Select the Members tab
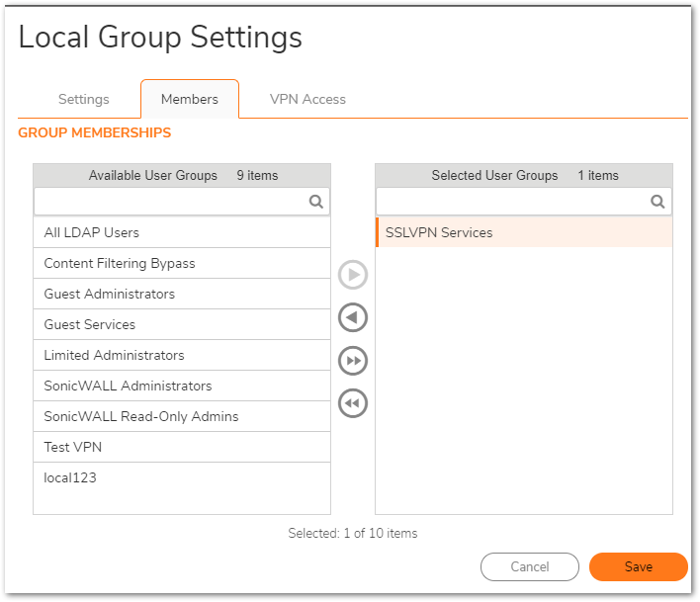700x602 pixels. [x=190, y=99]
